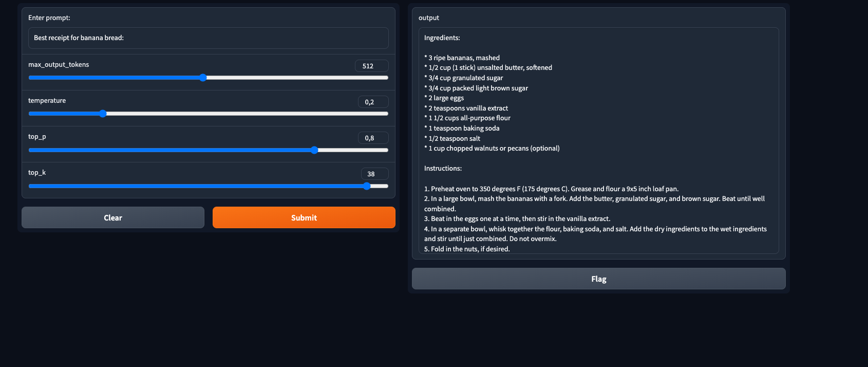Click the top_k label

[x=37, y=173]
